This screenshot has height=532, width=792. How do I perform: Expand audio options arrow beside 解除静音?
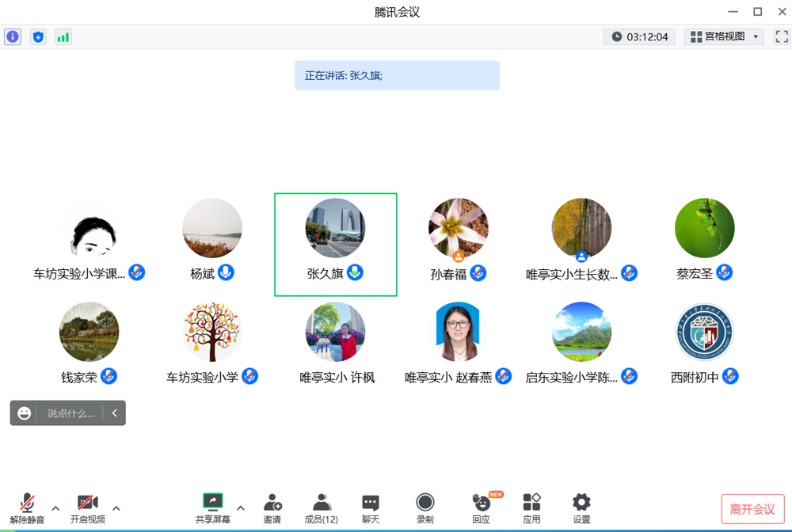[55, 508]
